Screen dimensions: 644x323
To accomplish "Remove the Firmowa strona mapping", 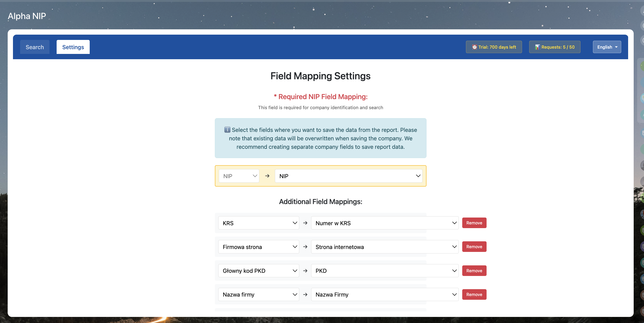I will click(474, 247).
